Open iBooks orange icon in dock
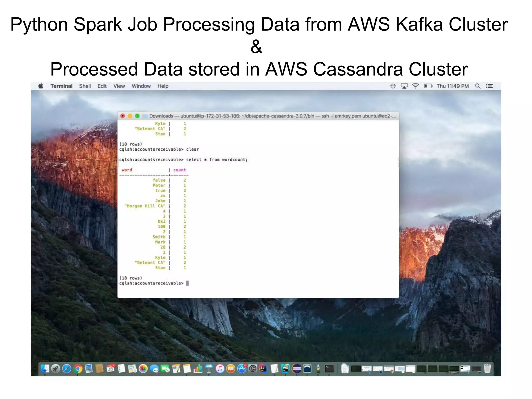This screenshot has height=399, width=532. tap(231, 369)
